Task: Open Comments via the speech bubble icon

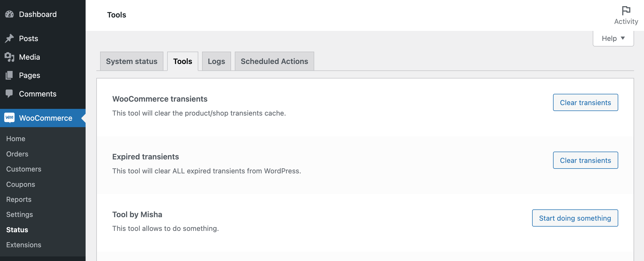Action: click(x=10, y=94)
